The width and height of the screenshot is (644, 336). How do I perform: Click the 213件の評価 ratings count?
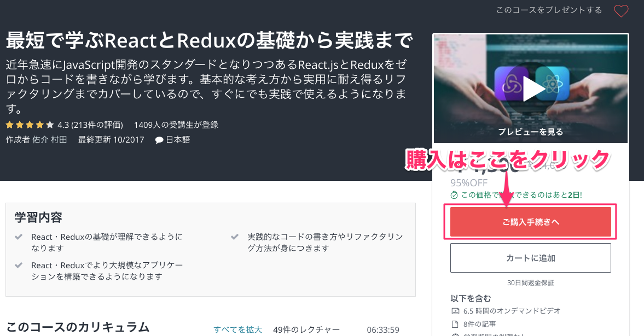pyautogui.click(x=97, y=125)
